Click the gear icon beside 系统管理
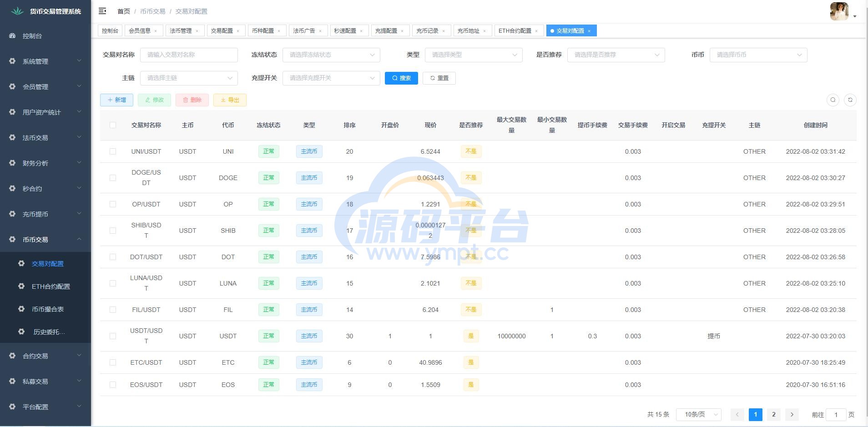This screenshot has height=427, width=868. point(12,61)
